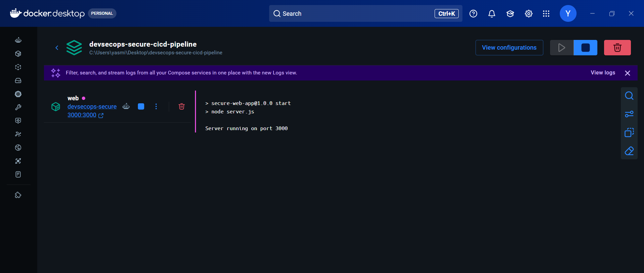Open the hammer-with-sparkles toolkit icon in sidebar
This screenshot has width=644, height=273.
coord(18,134)
